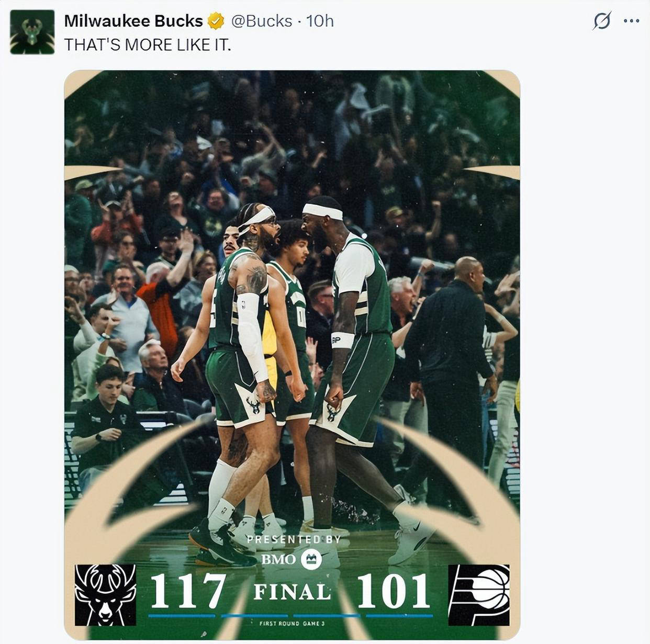Click the "FIRST ROUND GAME 3" caption
The width and height of the screenshot is (650, 644).
click(292, 623)
